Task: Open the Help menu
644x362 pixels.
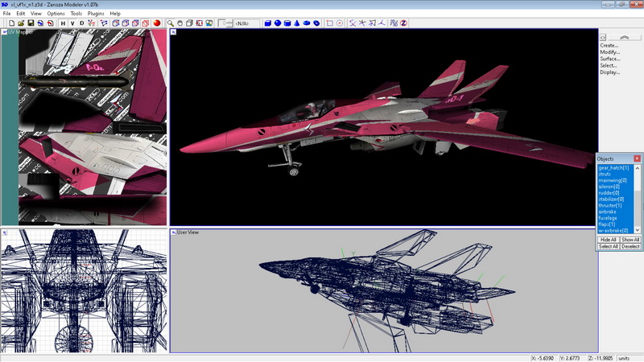Action: (115, 14)
